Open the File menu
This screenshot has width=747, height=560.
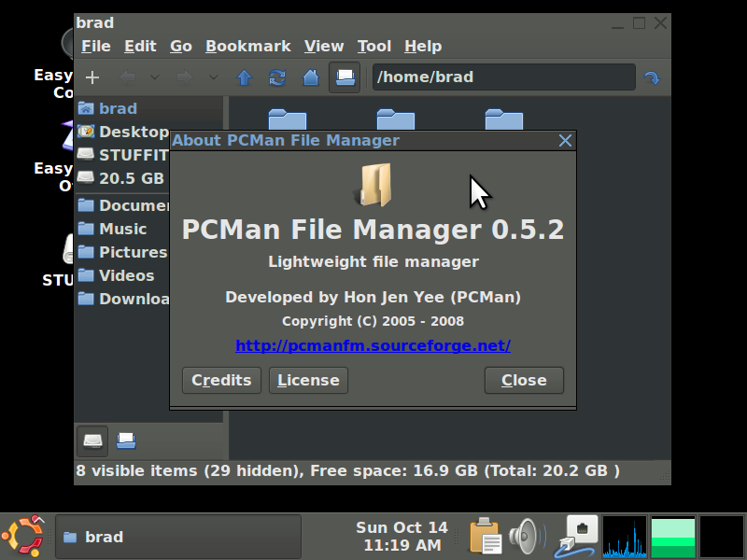pos(96,46)
